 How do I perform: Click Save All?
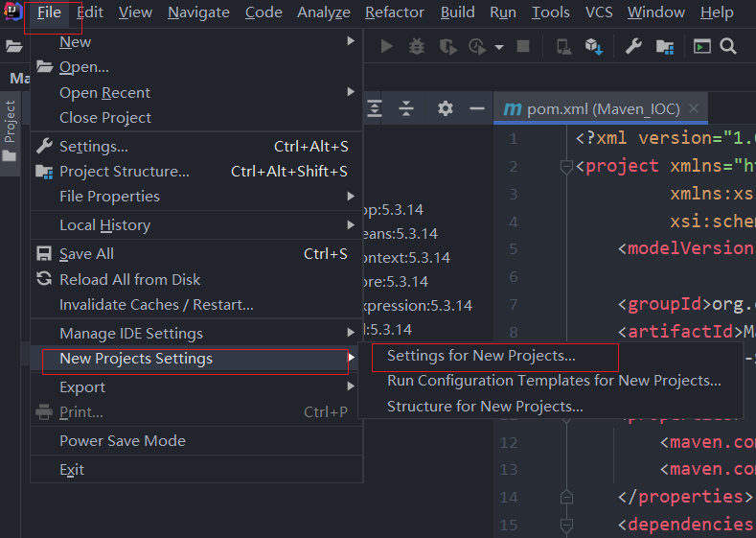point(196,254)
